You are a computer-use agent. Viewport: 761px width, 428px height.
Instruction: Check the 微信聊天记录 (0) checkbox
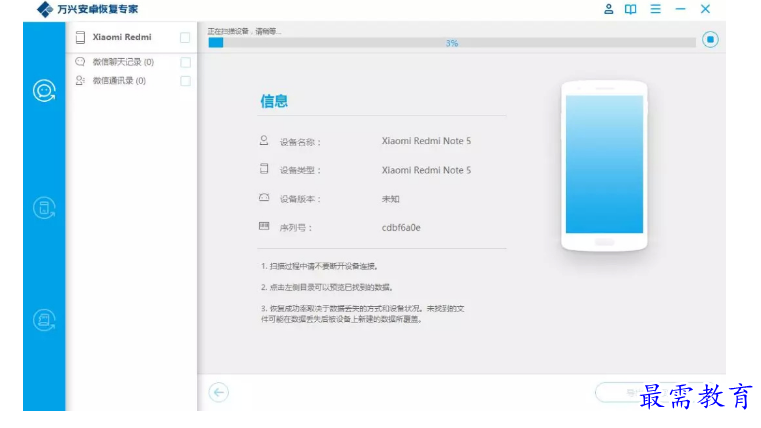coord(185,62)
